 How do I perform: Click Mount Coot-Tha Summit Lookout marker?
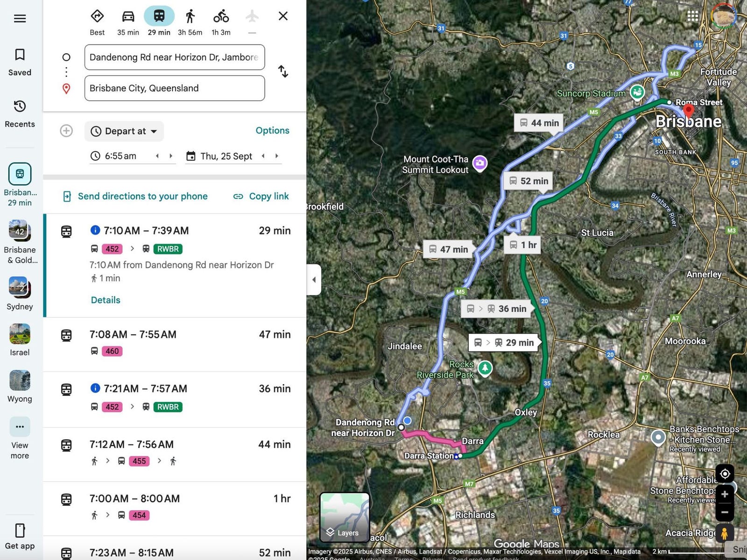[x=480, y=163]
